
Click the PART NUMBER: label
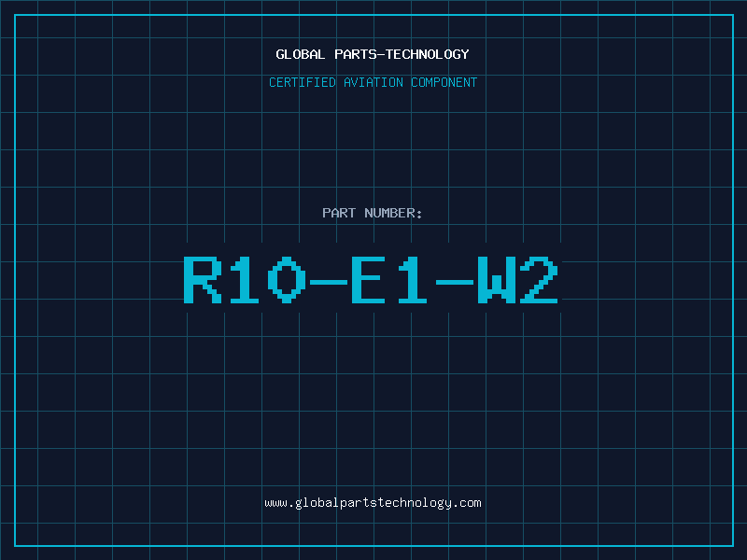click(373, 213)
